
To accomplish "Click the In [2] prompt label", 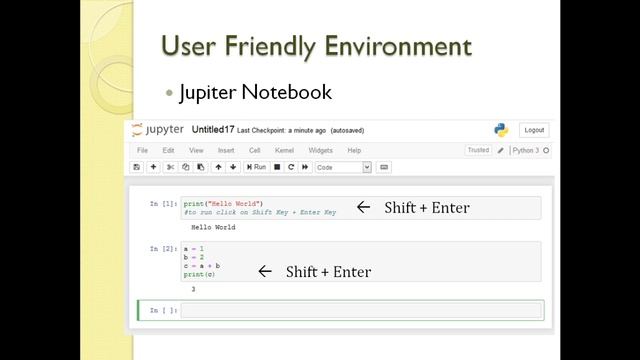I will pos(164,249).
